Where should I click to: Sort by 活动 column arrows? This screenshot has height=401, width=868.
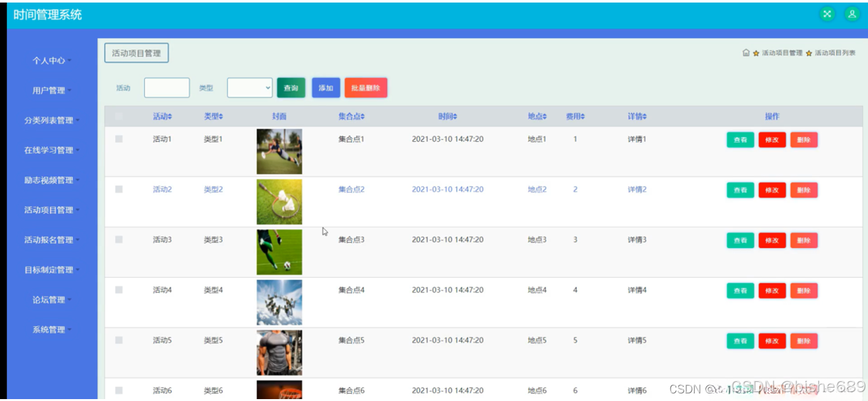(170, 117)
